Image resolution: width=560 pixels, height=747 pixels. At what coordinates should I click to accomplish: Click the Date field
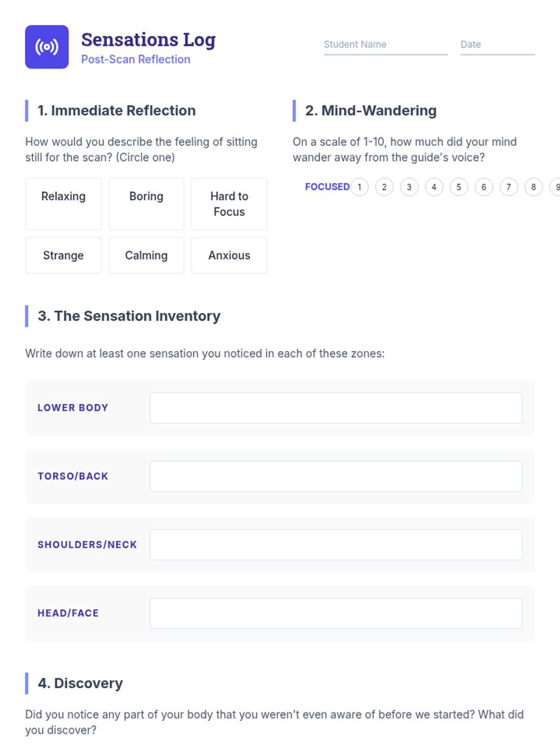(x=497, y=45)
